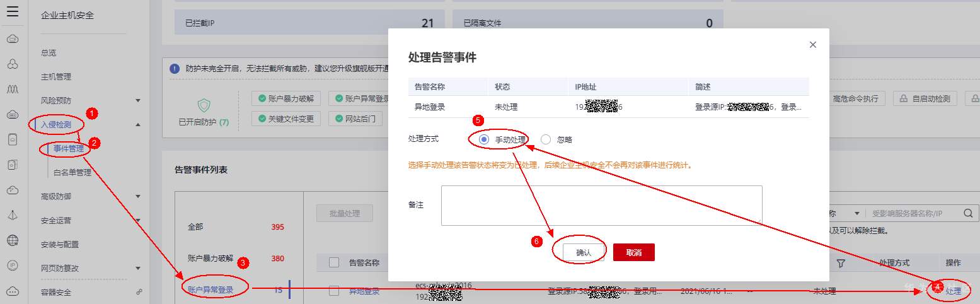Click into the 备注 text area
Viewport: 980px width, 304px height.
point(602,206)
